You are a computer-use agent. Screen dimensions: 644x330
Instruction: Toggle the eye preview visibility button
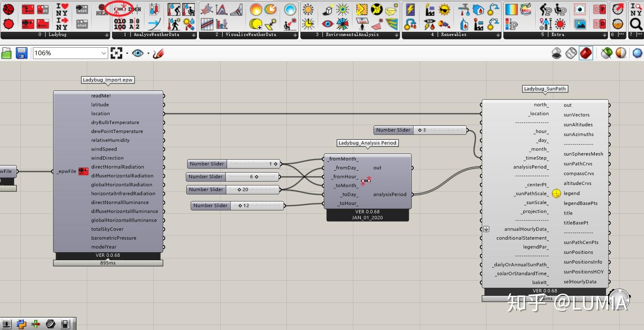(x=137, y=53)
